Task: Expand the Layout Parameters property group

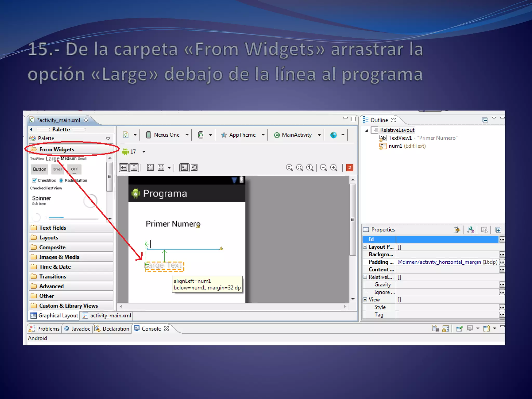Action: click(x=365, y=247)
